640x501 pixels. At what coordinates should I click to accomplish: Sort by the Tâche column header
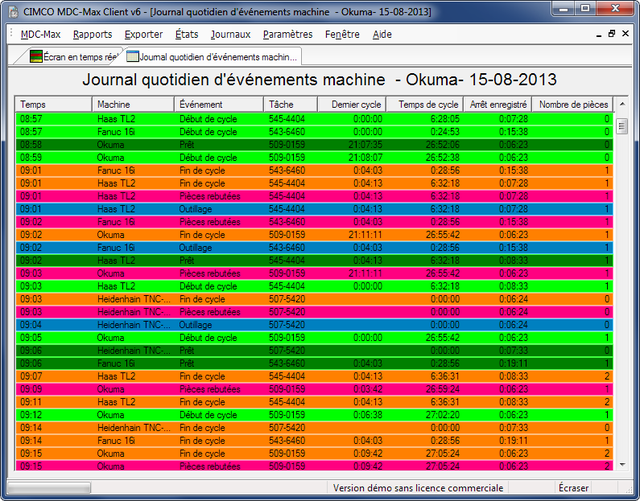[x=291, y=105]
